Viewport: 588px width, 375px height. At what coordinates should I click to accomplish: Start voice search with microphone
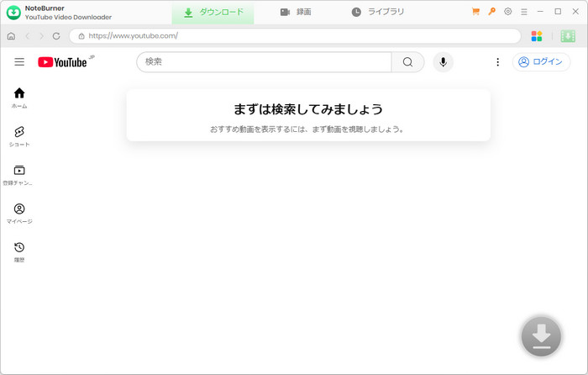point(443,62)
